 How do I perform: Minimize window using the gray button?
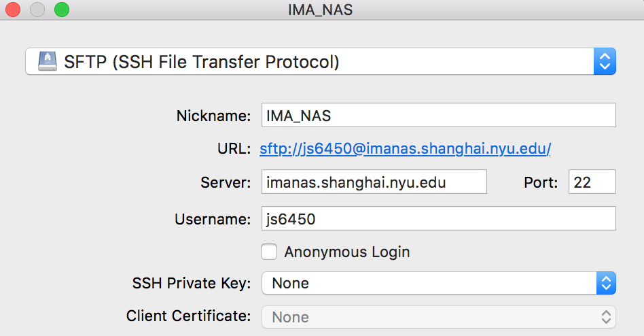(x=37, y=9)
